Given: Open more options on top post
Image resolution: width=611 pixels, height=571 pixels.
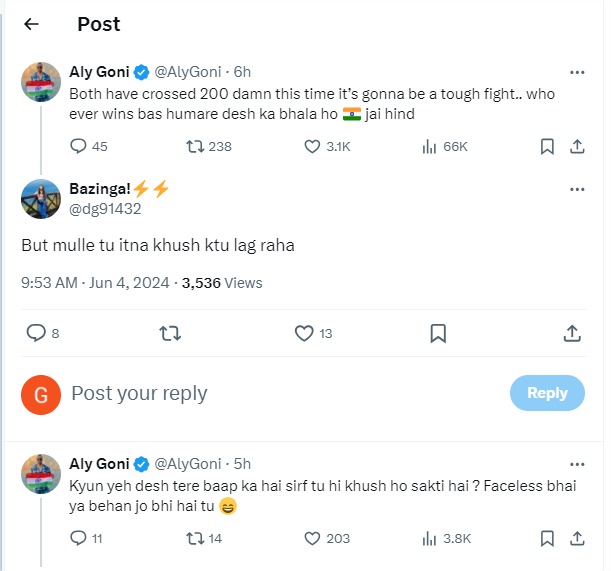Looking at the screenshot, I should 576,73.
